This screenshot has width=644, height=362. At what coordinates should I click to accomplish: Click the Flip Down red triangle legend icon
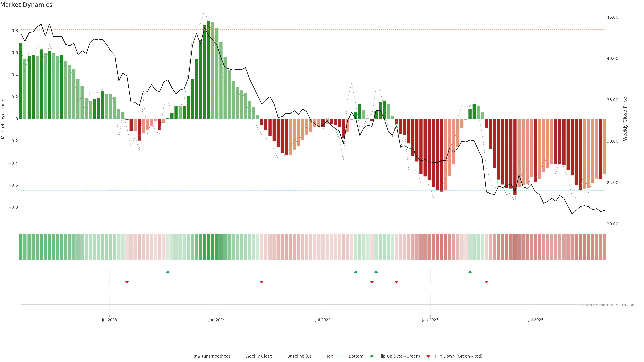click(x=428, y=356)
